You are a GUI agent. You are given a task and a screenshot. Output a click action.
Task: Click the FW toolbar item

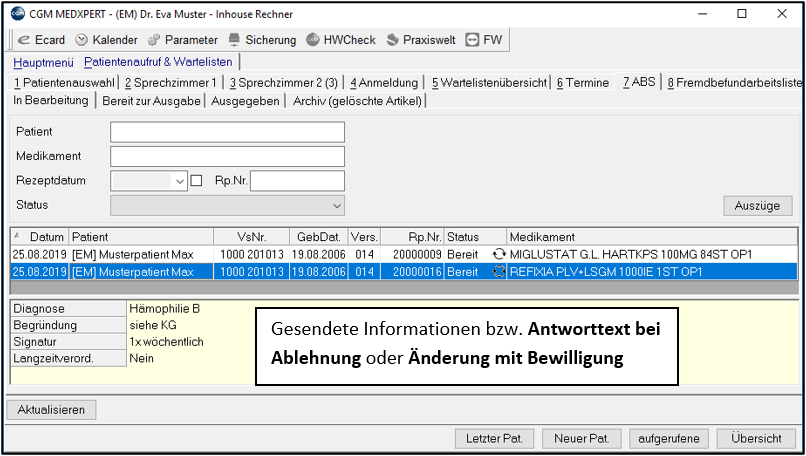[483, 40]
